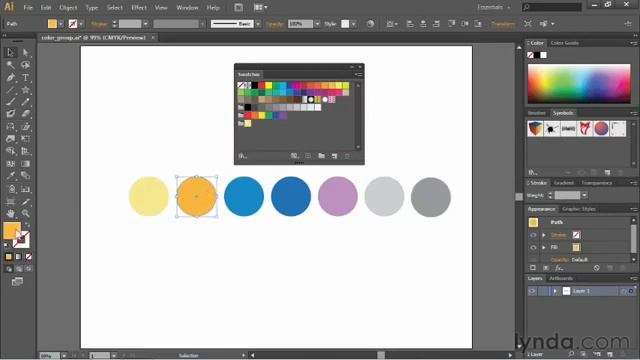This screenshot has height=360, width=640.
Task: Click Recolor Artwork wheel icon in control bar
Action: click(370, 24)
